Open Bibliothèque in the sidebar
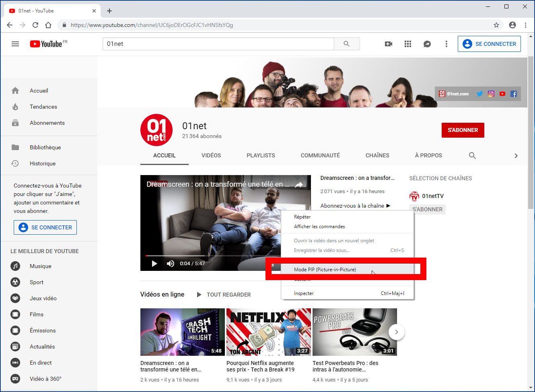Screen dimensions: 535x392 [x=49, y=147]
